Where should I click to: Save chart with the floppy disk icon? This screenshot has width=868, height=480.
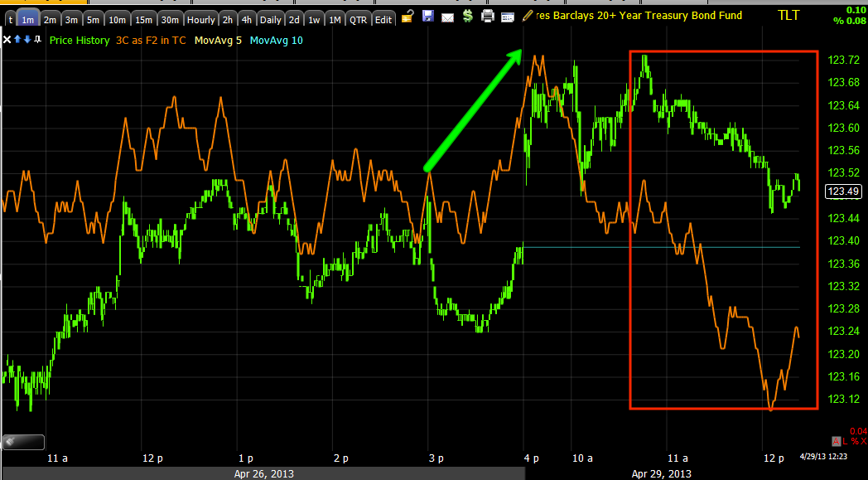[x=428, y=16]
